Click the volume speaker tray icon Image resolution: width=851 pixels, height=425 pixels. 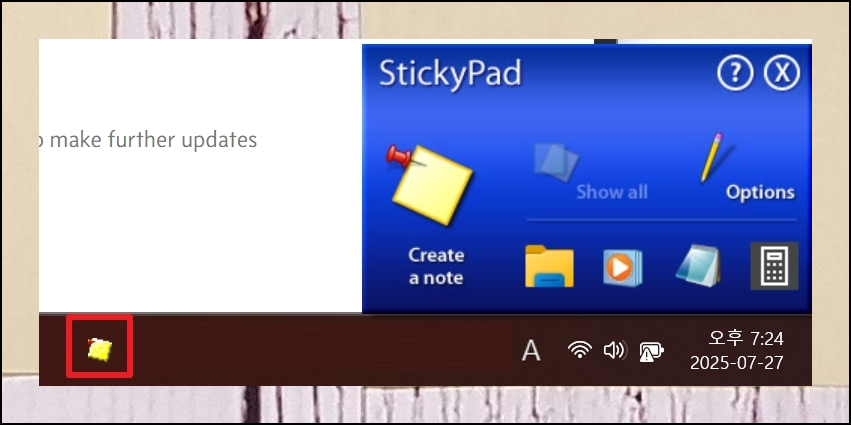point(615,350)
